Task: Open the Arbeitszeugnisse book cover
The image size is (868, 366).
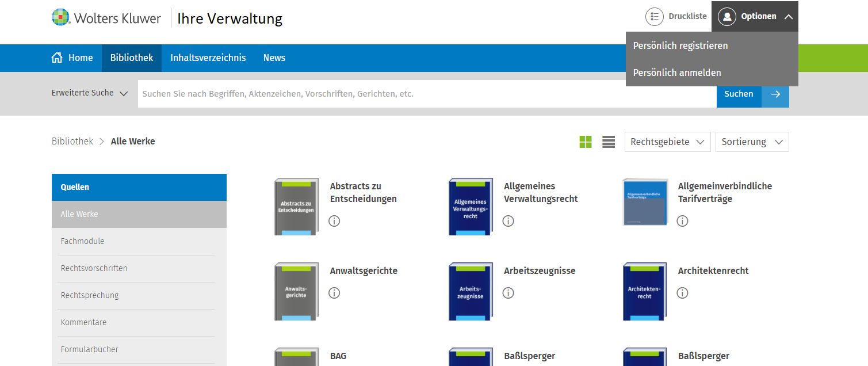Action: (x=471, y=291)
